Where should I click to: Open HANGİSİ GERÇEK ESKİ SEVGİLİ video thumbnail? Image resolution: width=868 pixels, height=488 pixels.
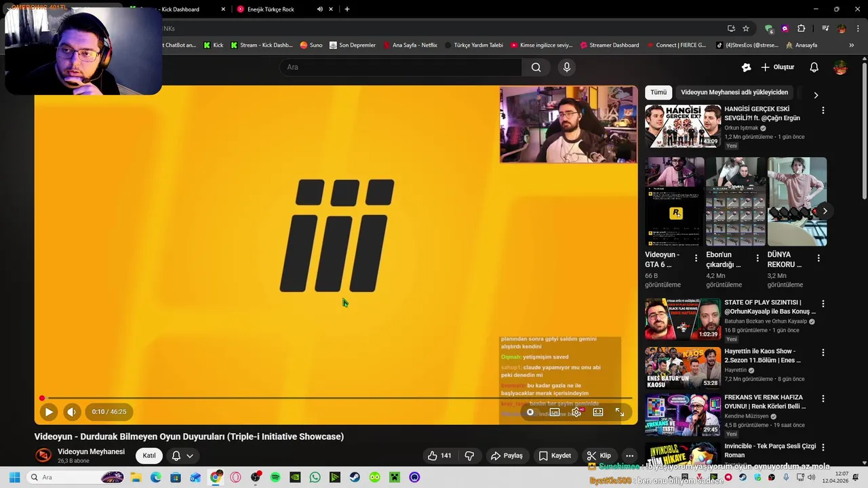pyautogui.click(x=683, y=126)
